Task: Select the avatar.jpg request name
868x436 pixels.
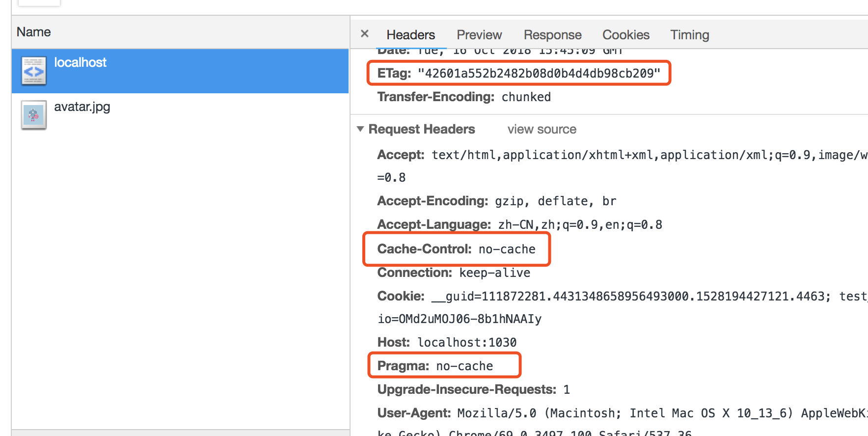Action: 82,107
